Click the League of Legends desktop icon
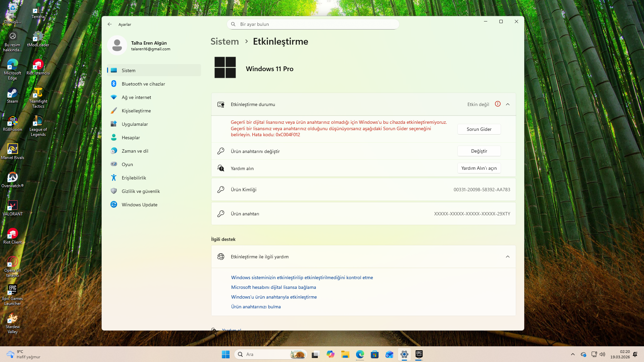 point(38,126)
